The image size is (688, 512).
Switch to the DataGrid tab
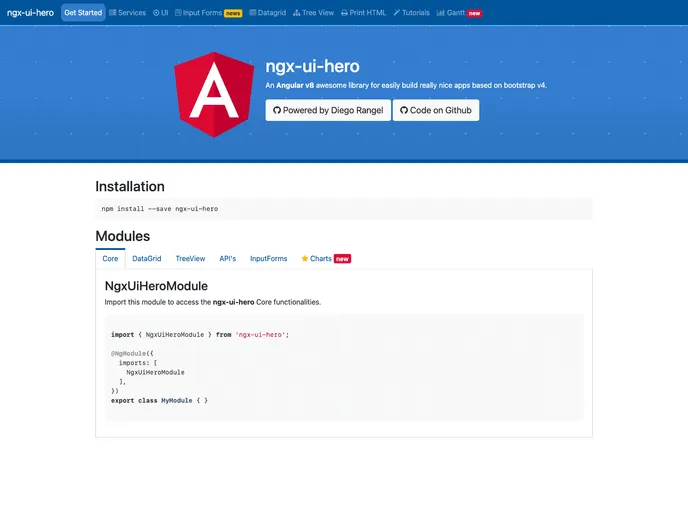tap(147, 258)
